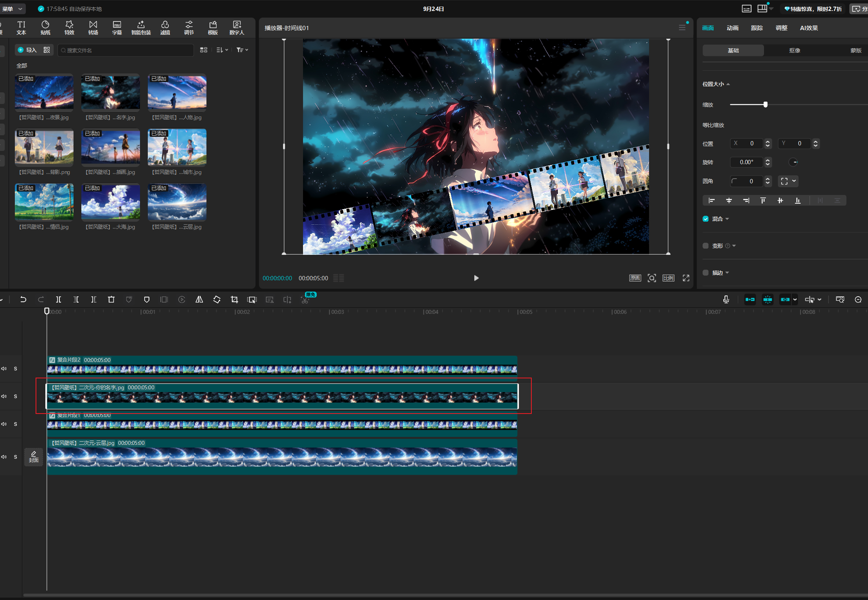The image size is (868, 600).
Task: Open the 转场 transitions panel
Action: pyautogui.click(x=93, y=28)
